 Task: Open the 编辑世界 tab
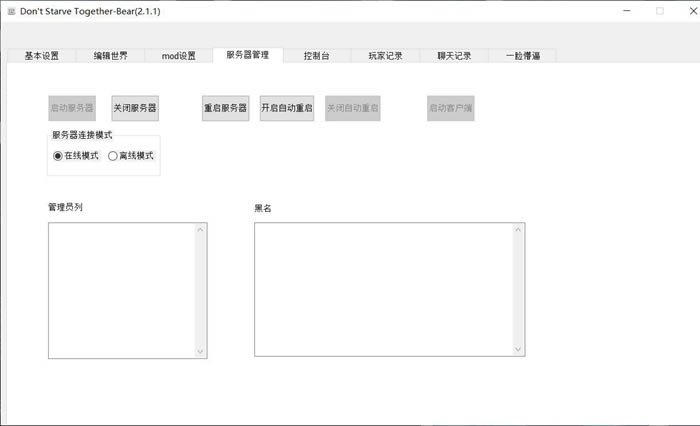111,56
